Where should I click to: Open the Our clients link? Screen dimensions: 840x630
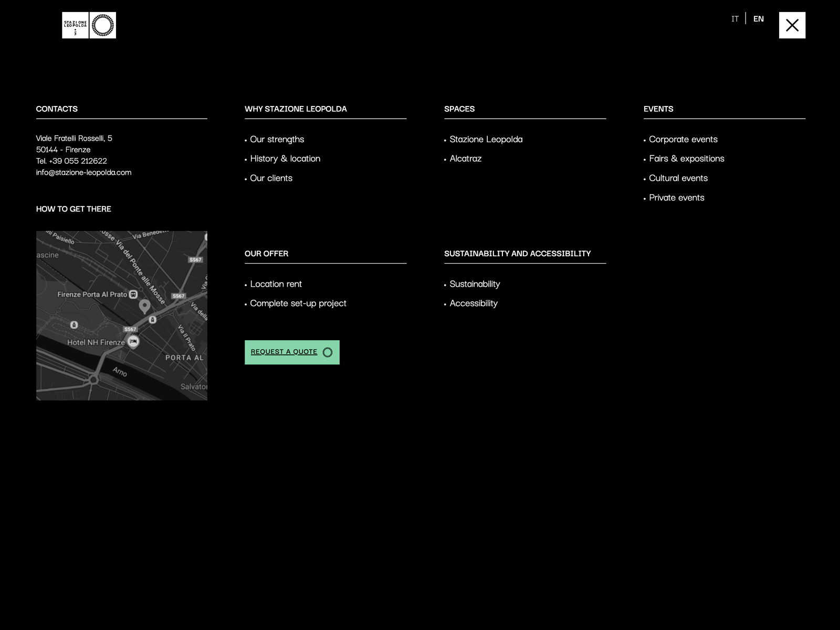(271, 178)
